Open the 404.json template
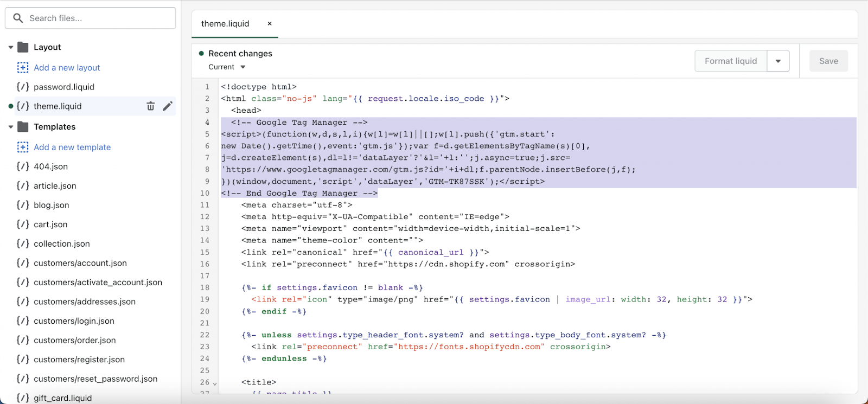The image size is (868, 404). click(x=50, y=166)
